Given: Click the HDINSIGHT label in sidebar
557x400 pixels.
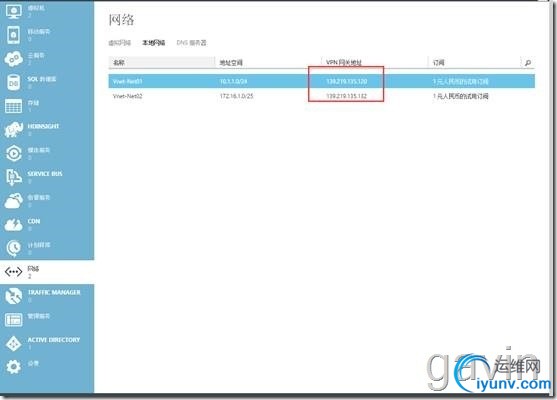Looking at the screenshot, I should 43,126.
